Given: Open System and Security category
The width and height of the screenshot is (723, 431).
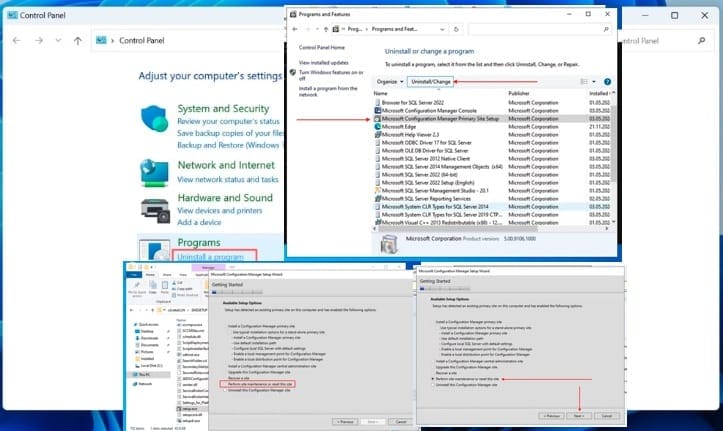Looking at the screenshot, I should (223, 108).
